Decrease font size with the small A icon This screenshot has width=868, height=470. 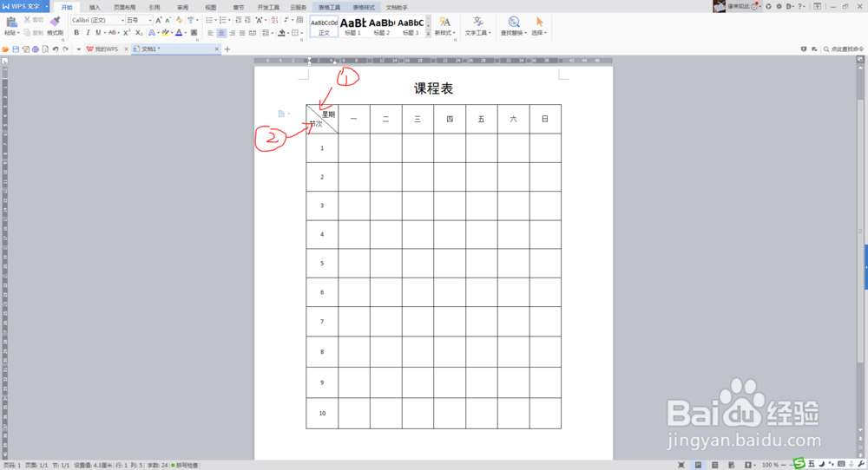[x=168, y=20]
